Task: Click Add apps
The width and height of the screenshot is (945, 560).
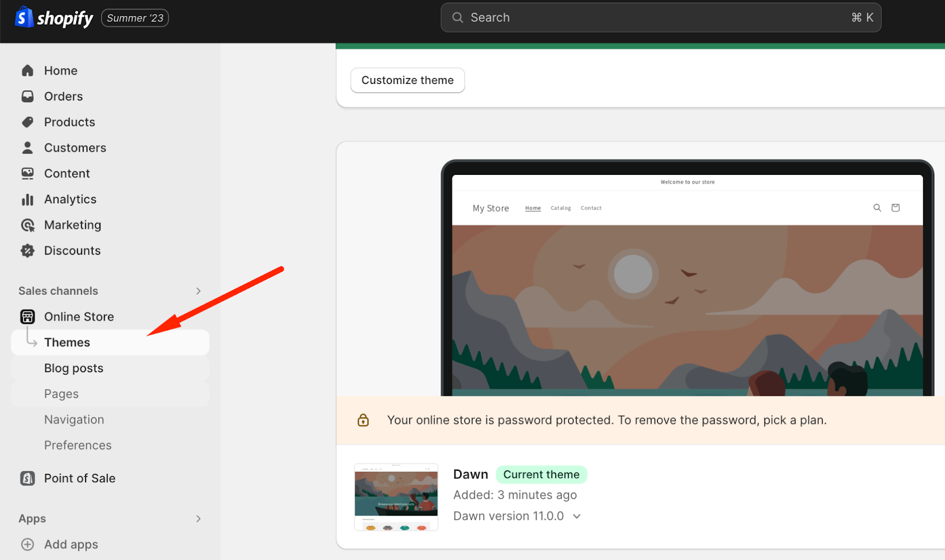Action: click(71, 544)
